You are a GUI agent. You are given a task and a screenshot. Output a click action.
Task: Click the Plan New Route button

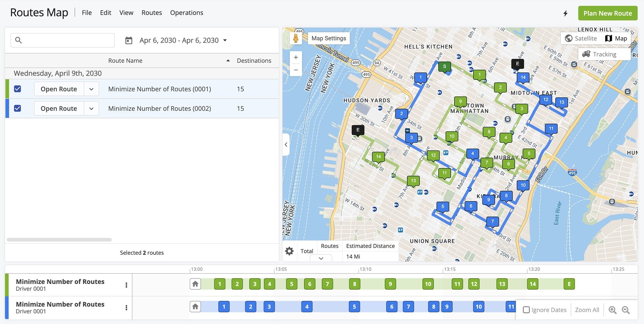coord(608,13)
